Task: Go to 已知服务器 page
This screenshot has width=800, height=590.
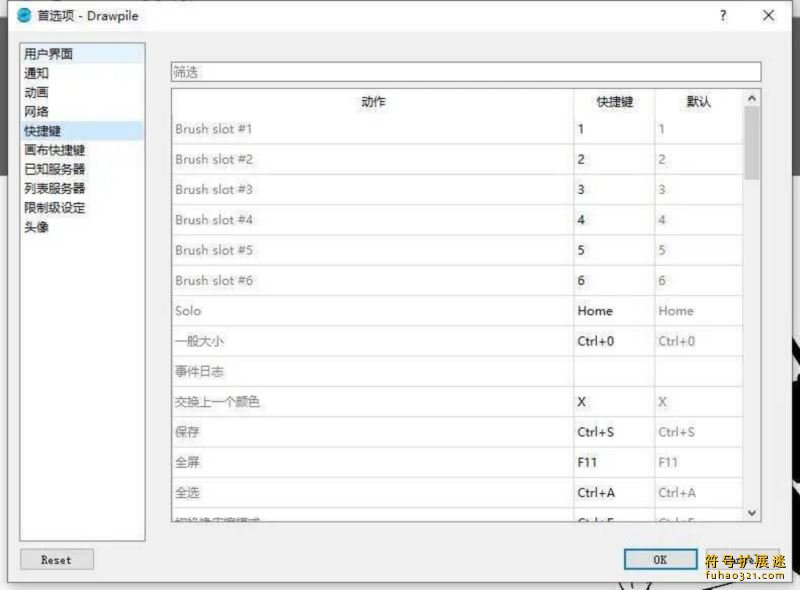Action: click(82, 169)
